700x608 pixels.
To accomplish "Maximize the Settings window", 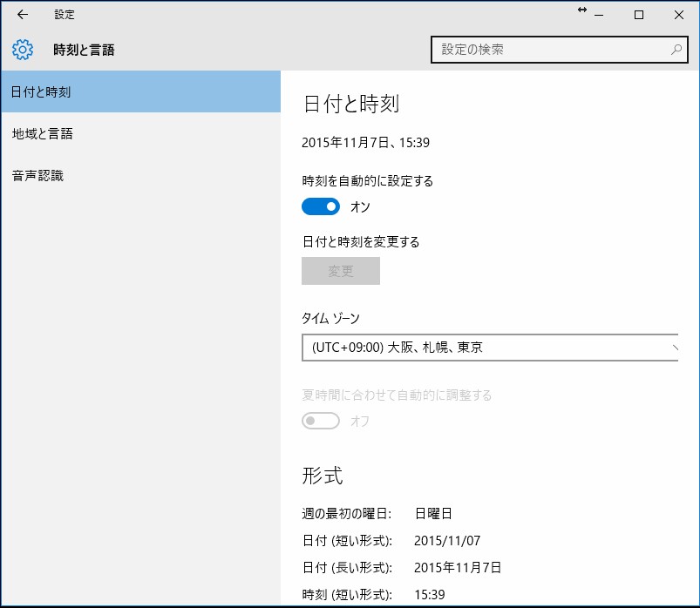I will tap(637, 15).
